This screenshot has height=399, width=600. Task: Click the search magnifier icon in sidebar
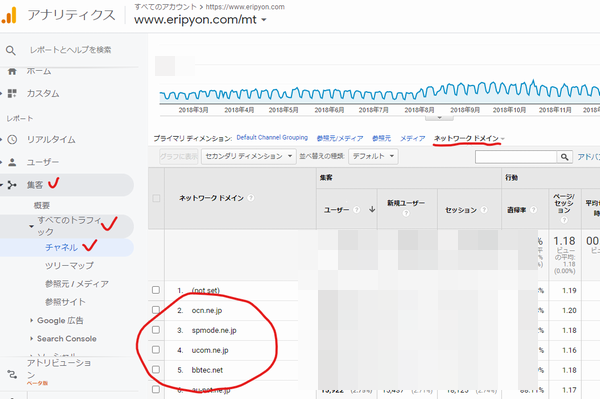11,50
